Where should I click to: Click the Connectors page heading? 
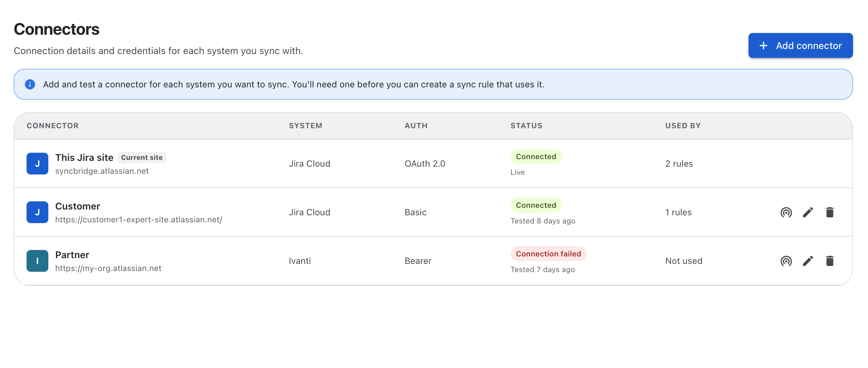(x=57, y=29)
